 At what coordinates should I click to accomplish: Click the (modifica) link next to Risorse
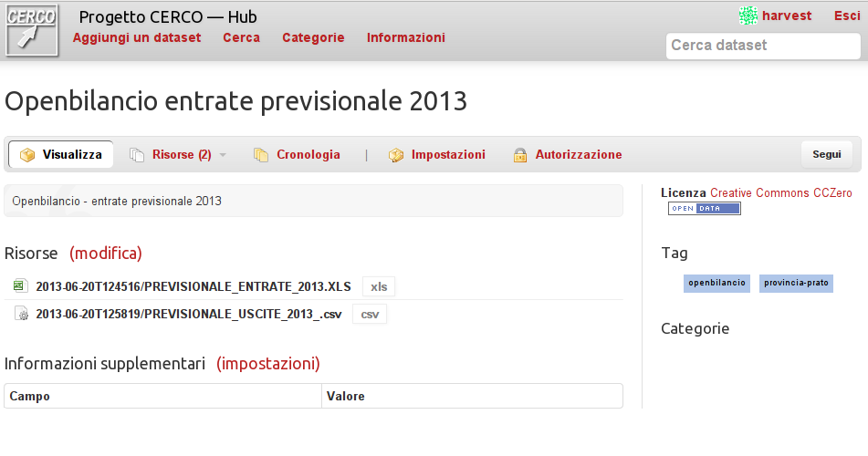pyautogui.click(x=106, y=253)
